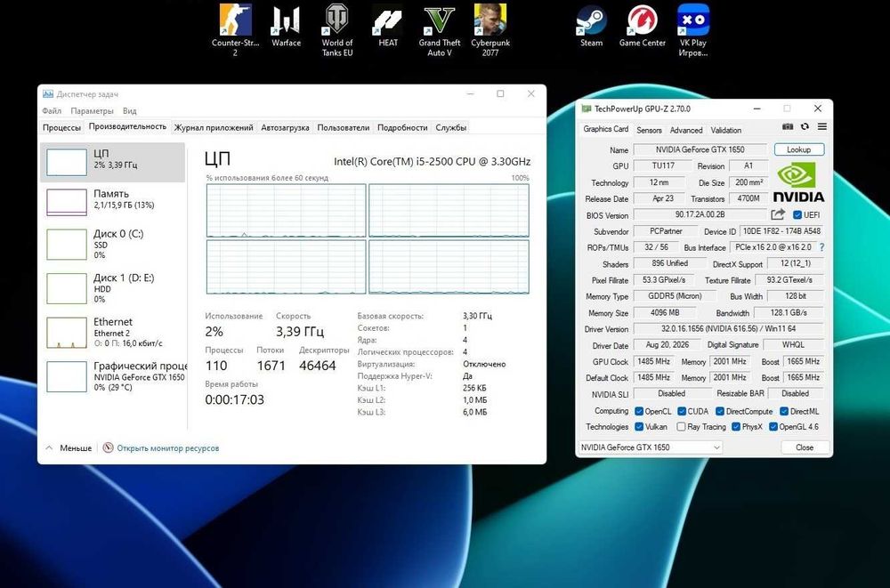The image size is (890, 588).
Task: Click BIOS version share/export icon
Action: pyautogui.click(x=778, y=214)
